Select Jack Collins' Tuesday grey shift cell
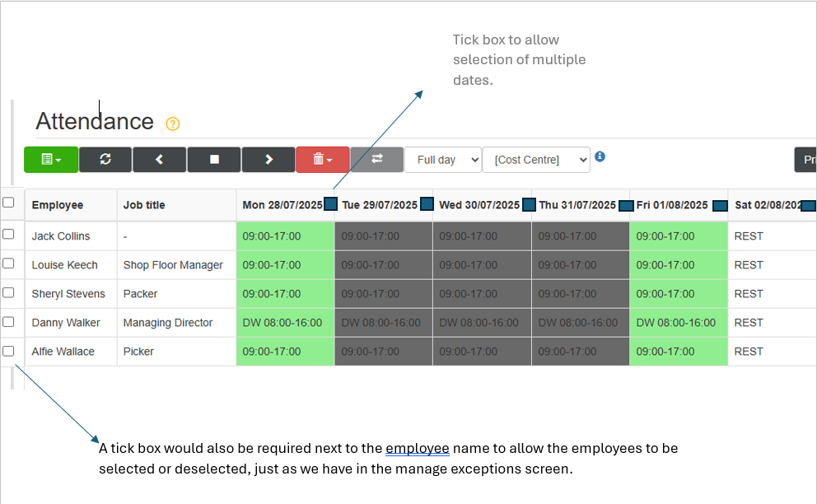Screen dimensions: 817x504 click(x=384, y=236)
